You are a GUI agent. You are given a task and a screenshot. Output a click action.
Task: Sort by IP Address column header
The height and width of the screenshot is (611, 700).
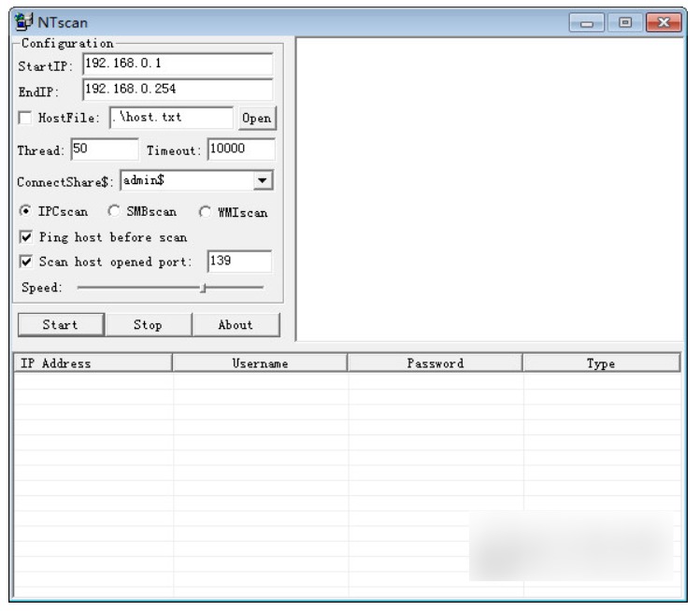[93, 362]
